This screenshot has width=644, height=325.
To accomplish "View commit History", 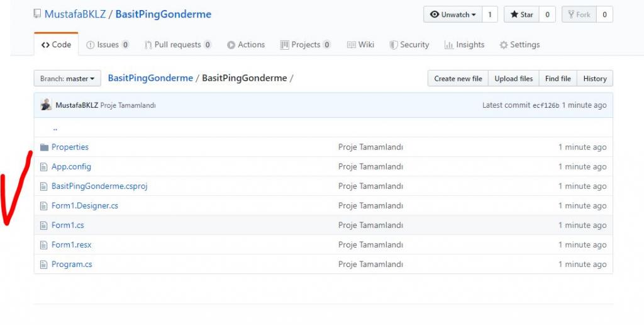I will coord(595,78).
